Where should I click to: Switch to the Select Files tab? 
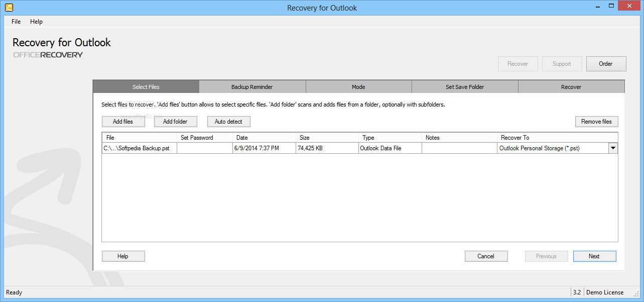click(146, 87)
